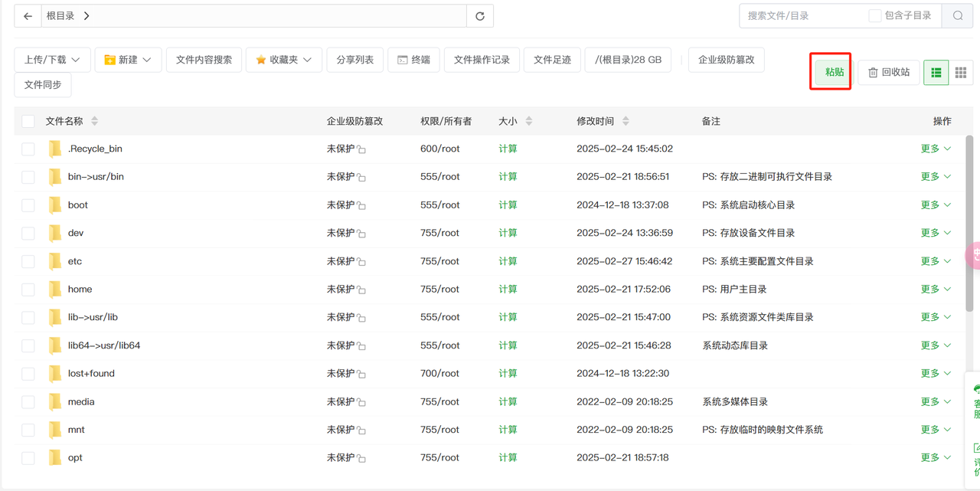
Task: Click lock icon in lib->usr/lib row
Action: (361, 318)
